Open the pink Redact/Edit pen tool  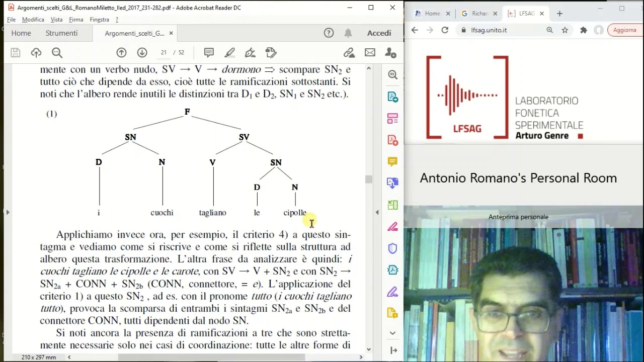(393, 227)
